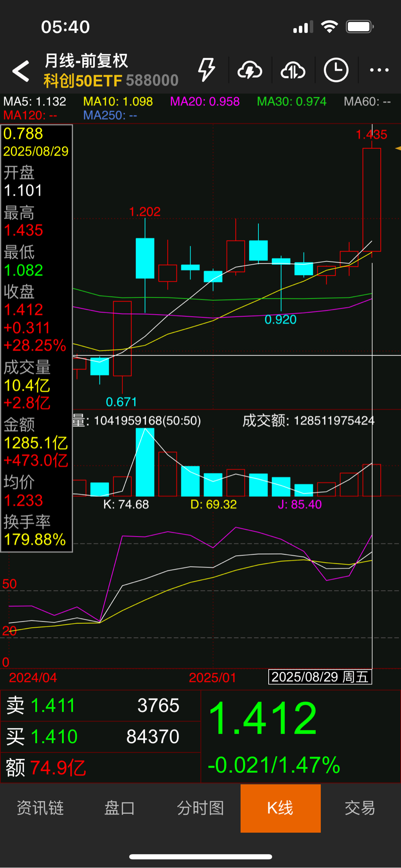Tap the cloud lightning sync icon

click(250, 70)
